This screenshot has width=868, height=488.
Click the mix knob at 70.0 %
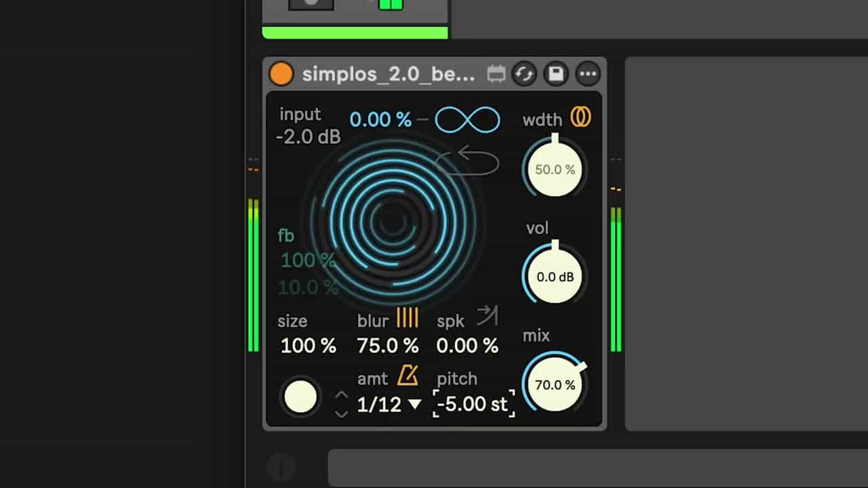coord(555,385)
